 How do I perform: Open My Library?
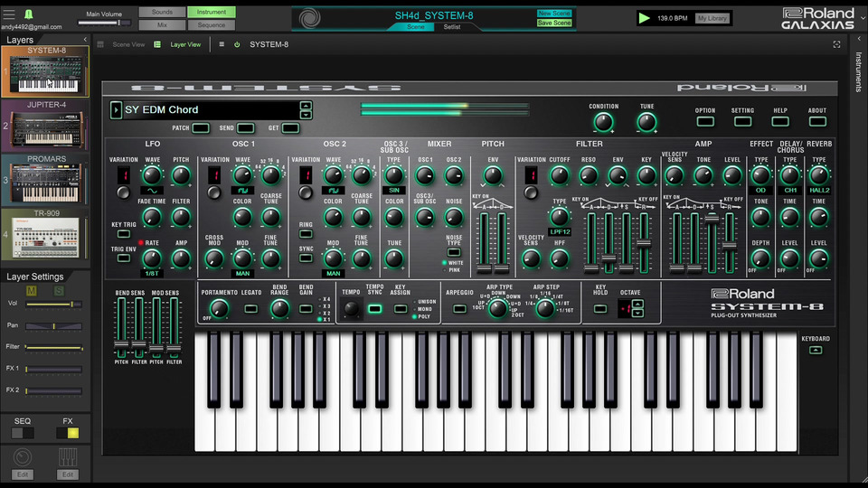pyautogui.click(x=712, y=18)
